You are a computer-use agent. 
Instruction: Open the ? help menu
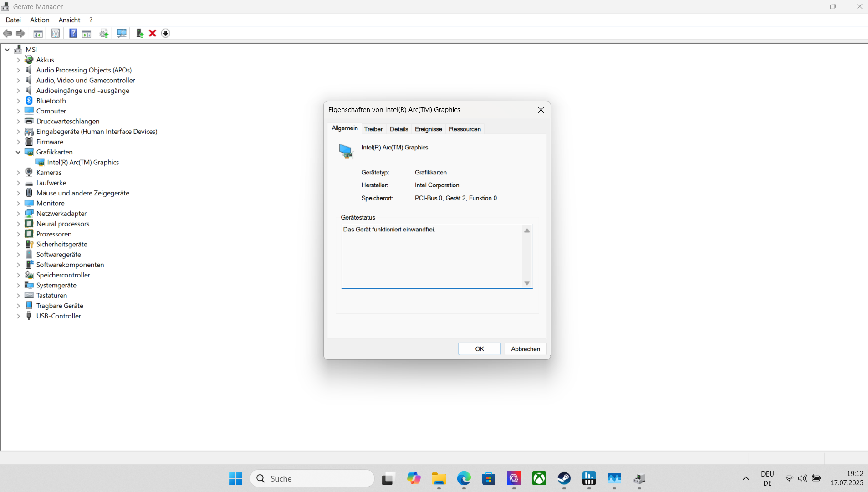pos(91,20)
